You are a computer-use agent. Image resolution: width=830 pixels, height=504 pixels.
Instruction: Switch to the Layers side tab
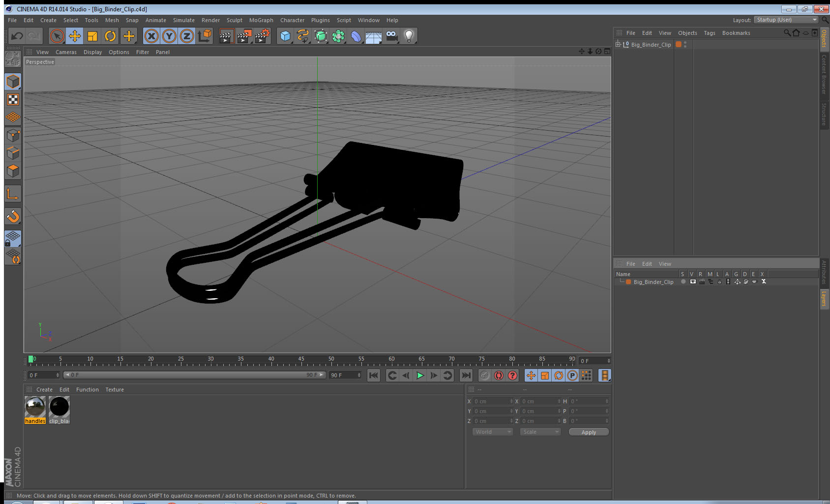[824, 298]
